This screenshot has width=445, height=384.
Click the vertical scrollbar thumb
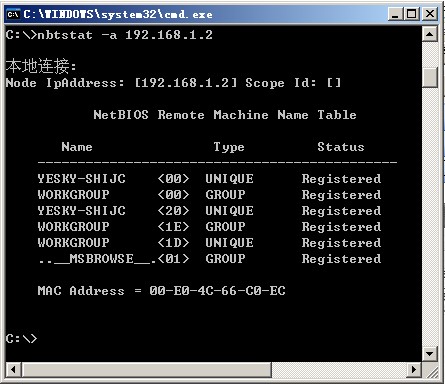click(430, 77)
